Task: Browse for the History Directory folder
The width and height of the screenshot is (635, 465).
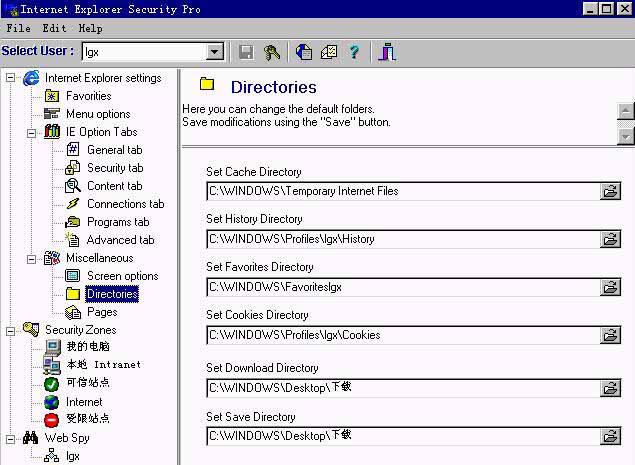Action: coord(610,239)
